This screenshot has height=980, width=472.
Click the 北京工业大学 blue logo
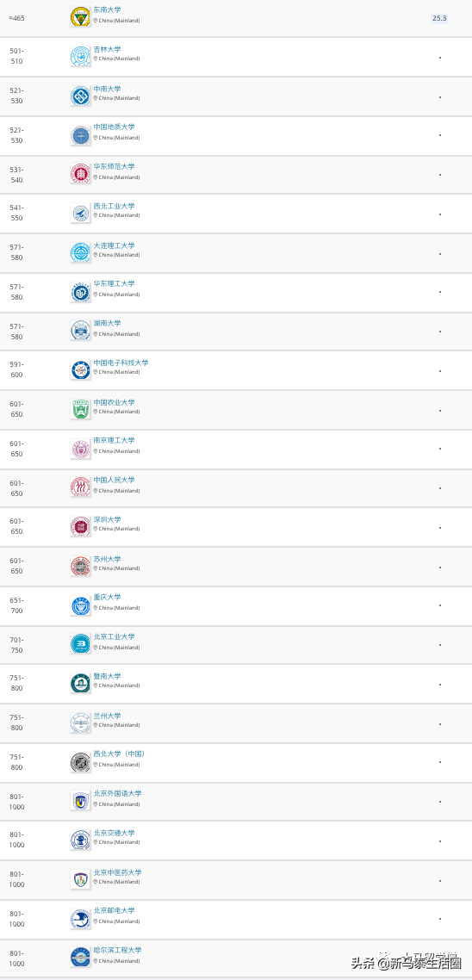tap(80, 644)
